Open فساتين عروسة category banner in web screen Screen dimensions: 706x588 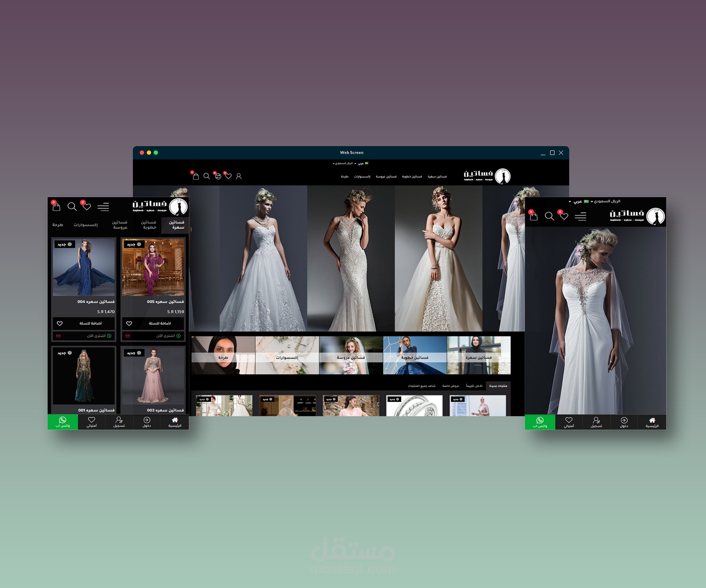click(351, 355)
